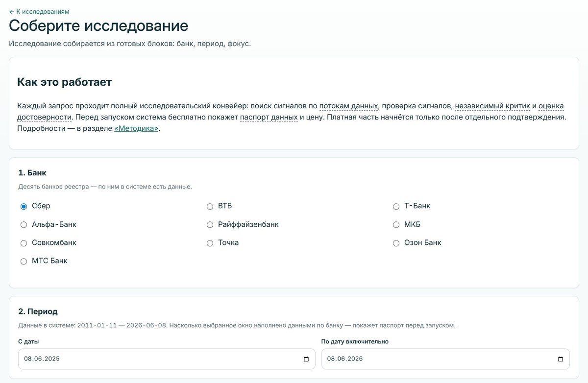Image resolution: width=588 pixels, height=383 pixels.
Task: Click the «По дату включительно» field label
Action: [x=355, y=341]
